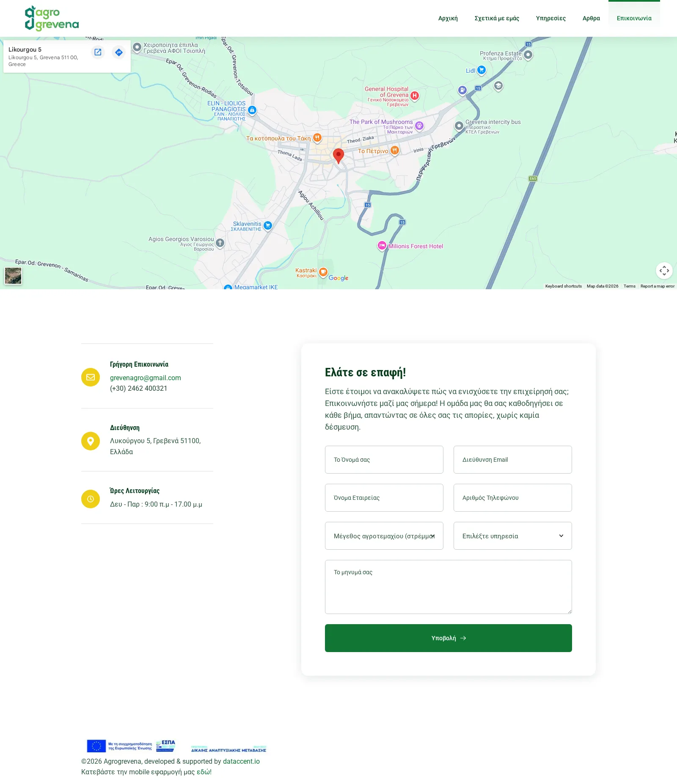The width and height of the screenshot is (677, 784).
Task: Click grevenagro@gmail.com email link
Action: tap(146, 378)
